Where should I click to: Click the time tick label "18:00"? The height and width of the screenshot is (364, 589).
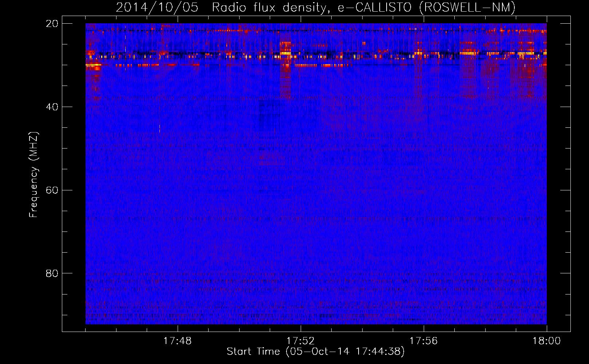[x=546, y=341]
